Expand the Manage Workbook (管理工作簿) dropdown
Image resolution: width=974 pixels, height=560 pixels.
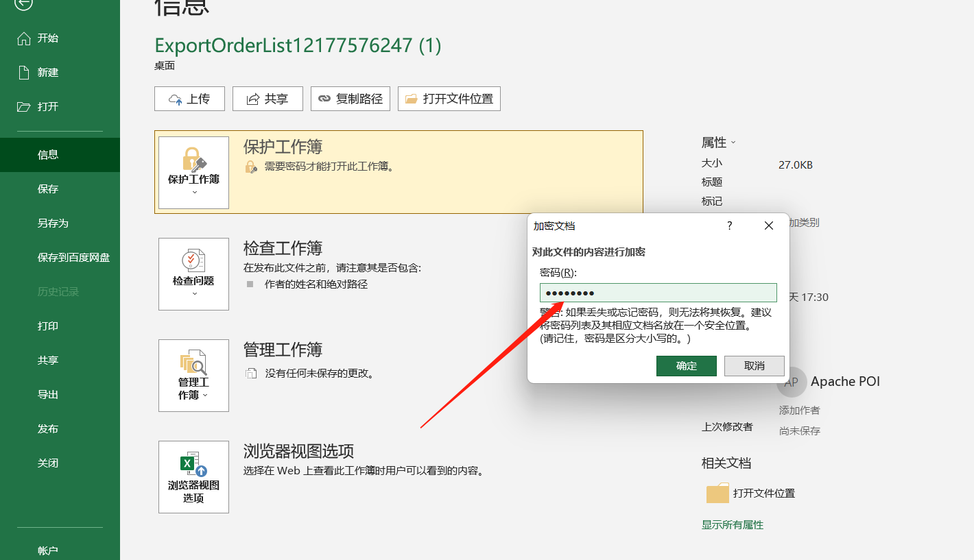(193, 376)
